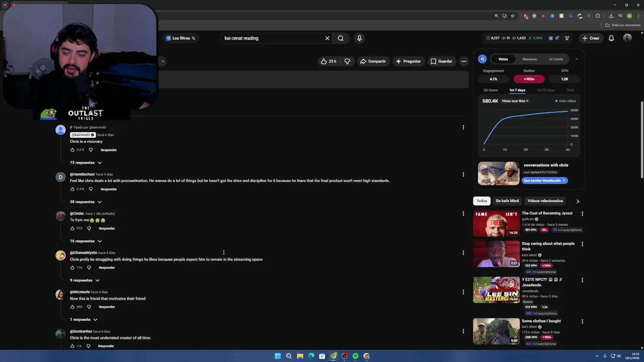Expand 73 respuestas under pinned comment

coord(86,163)
